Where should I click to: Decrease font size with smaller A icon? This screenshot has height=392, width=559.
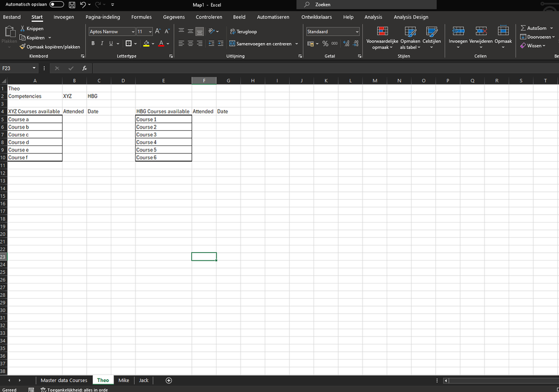click(167, 31)
